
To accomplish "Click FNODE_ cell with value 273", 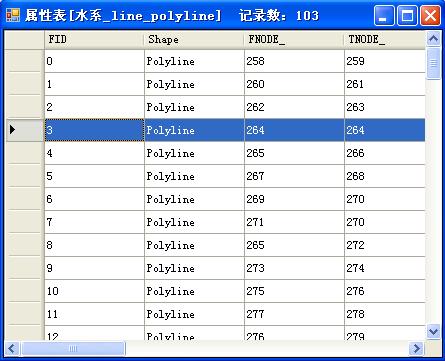I will 294,268.
